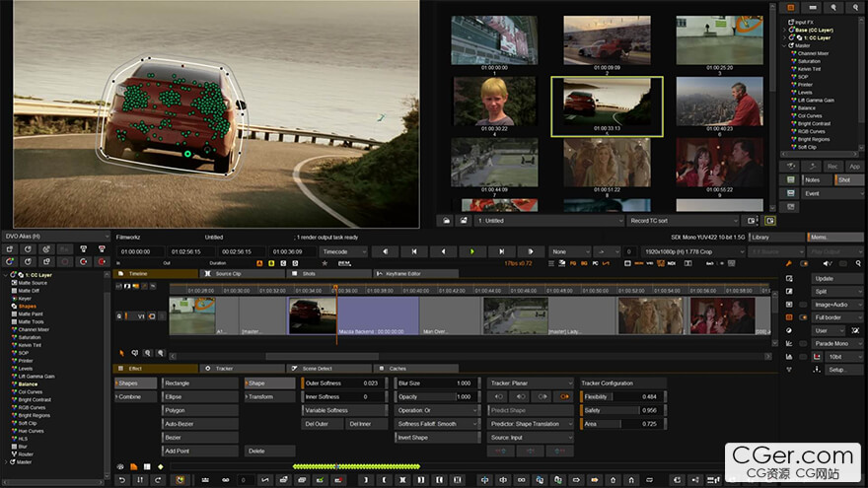This screenshot has height=488, width=868.
Task: Click the Opacity slider
Action: (x=436, y=396)
